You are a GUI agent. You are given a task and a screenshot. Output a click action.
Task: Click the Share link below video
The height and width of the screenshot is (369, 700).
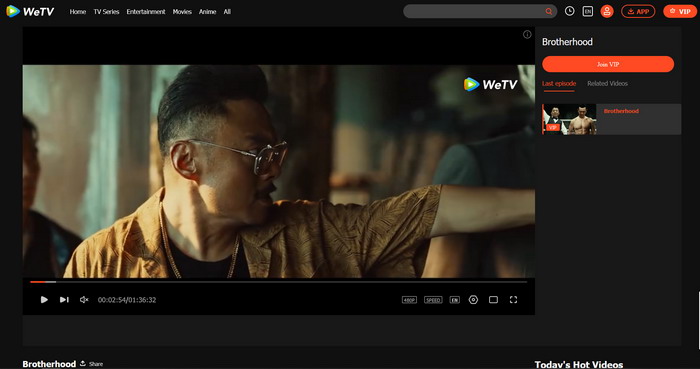point(92,364)
